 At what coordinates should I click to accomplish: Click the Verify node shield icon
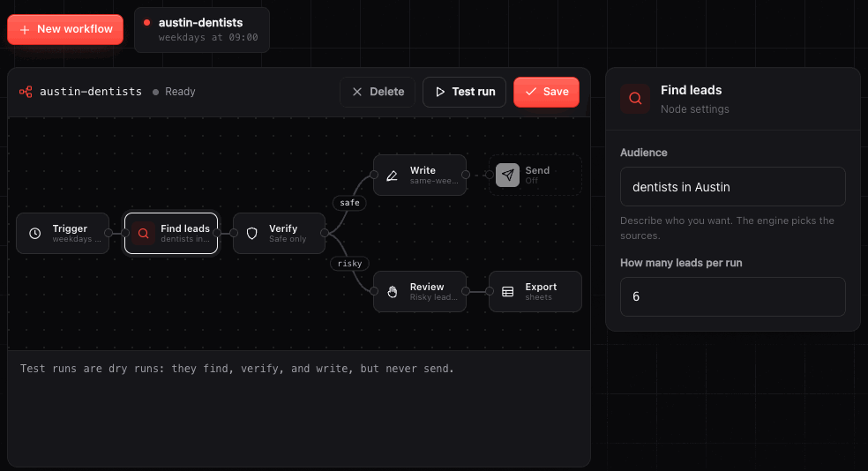coord(252,234)
